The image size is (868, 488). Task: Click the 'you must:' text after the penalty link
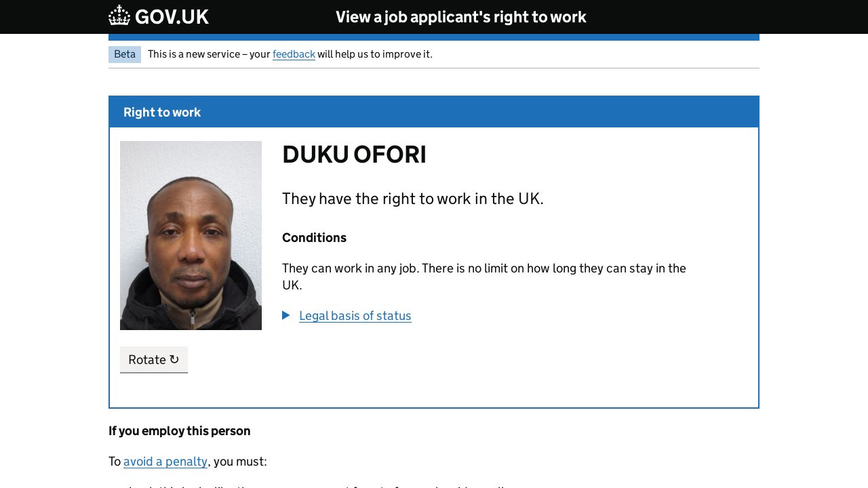point(240,462)
